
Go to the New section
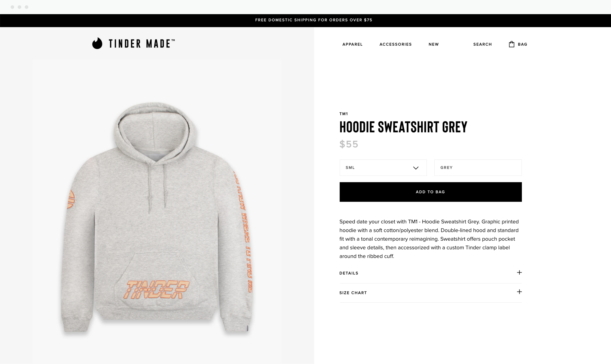(433, 44)
